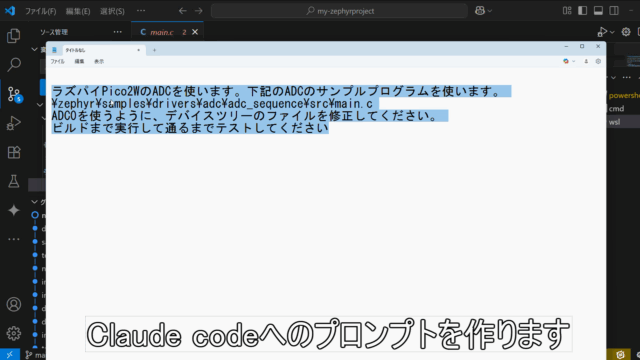Open Notepad ファイル menu

click(x=58, y=61)
